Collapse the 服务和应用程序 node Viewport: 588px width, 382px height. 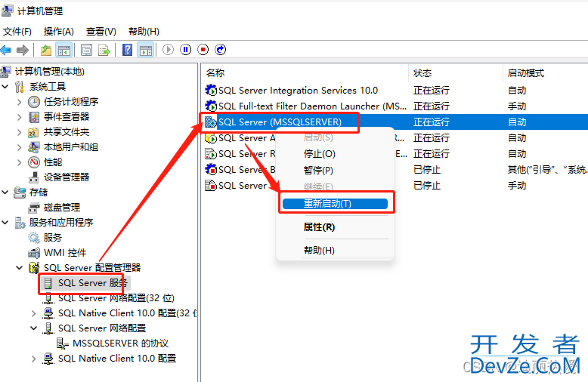5,223
